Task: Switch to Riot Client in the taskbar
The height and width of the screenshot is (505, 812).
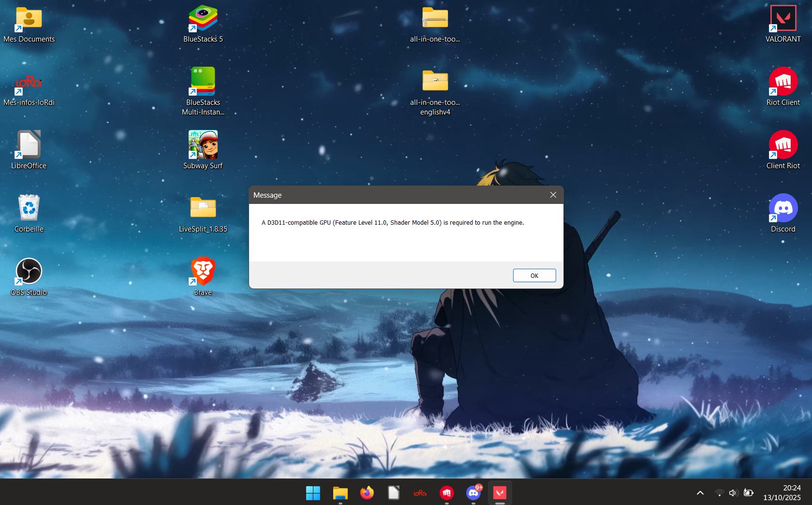Action: tap(447, 493)
